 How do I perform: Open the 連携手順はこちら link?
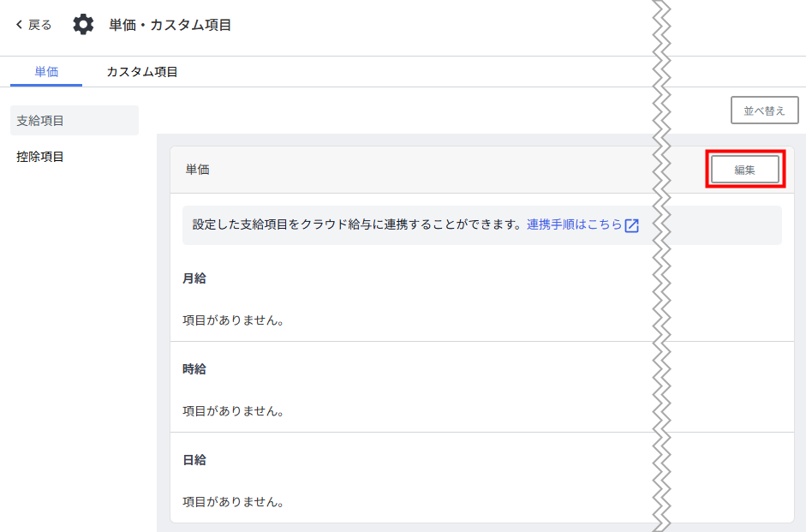pyautogui.click(x=574, y=224)
